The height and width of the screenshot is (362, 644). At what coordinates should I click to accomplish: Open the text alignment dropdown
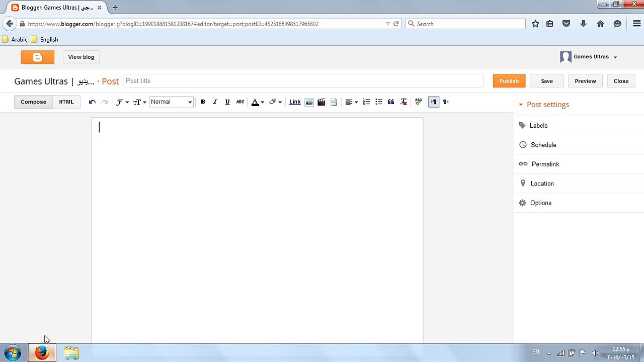click(x=351, y=102)
